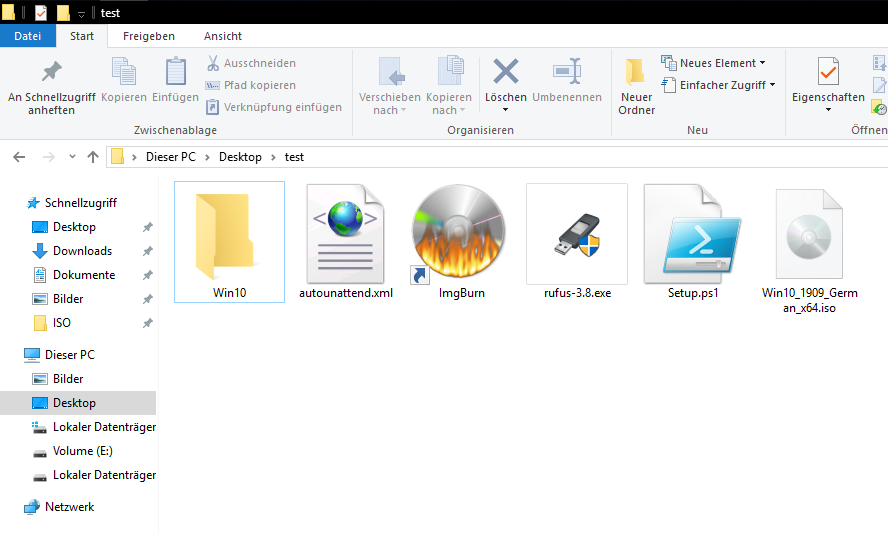This screenshot has height=534, width=888.
Task: Click the pin icon next to Downloads
Action: point(147,251)
